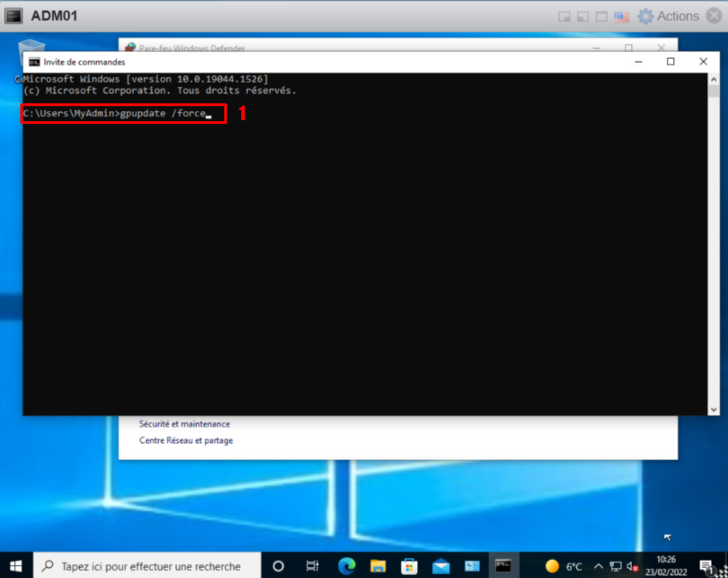
Task: Open the taskbar clock and date
Action: point(665,566)
